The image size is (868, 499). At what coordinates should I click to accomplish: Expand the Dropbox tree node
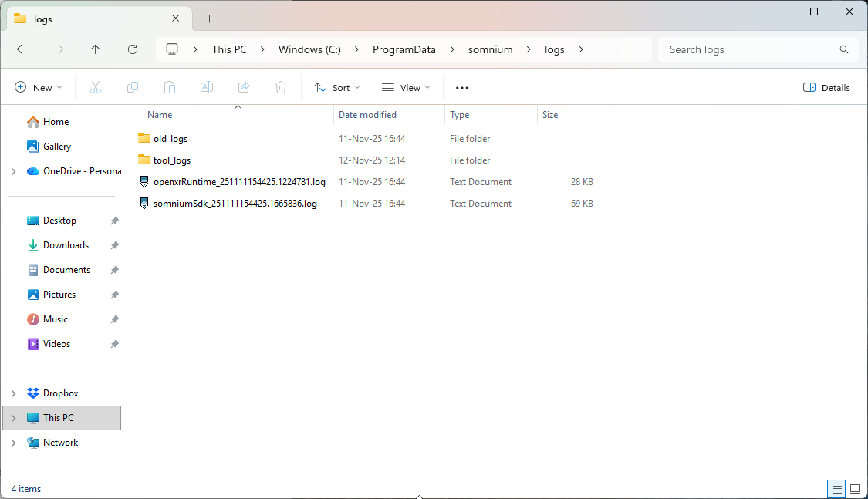pyautogui.click(x=14, y=393)
